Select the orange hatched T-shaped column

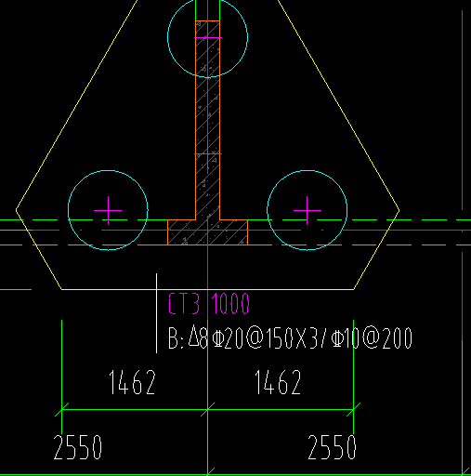point(207,133)
